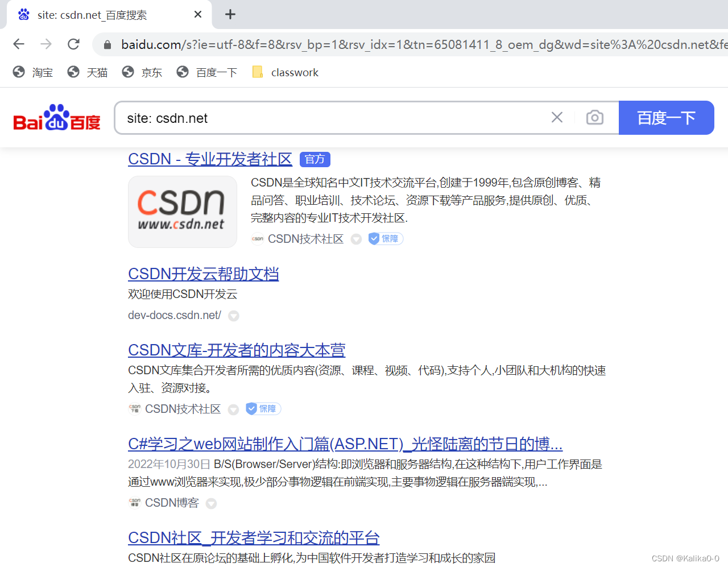Open the 百度一下 bookmark
Viewport: 728px width, 567px height.
coord(207,72)
